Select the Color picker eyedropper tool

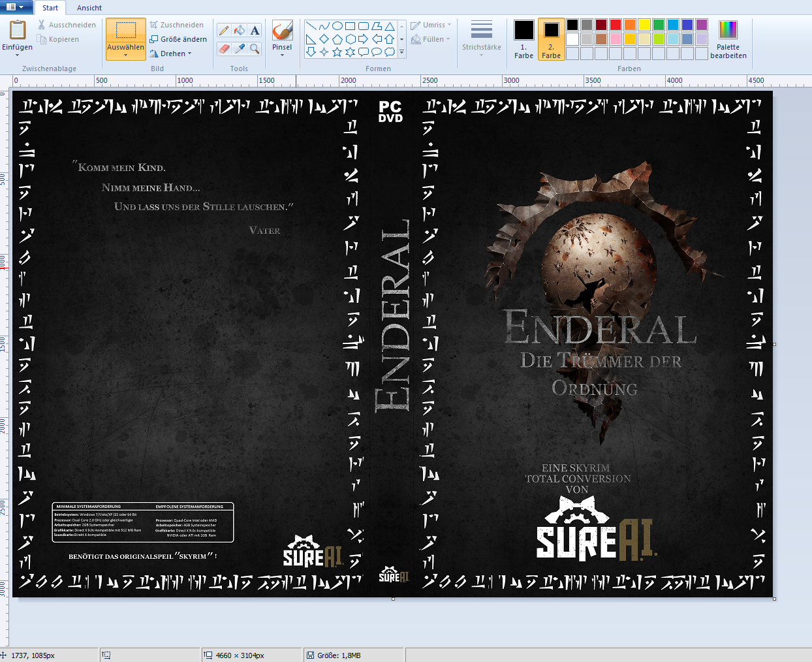coord(240,49)
